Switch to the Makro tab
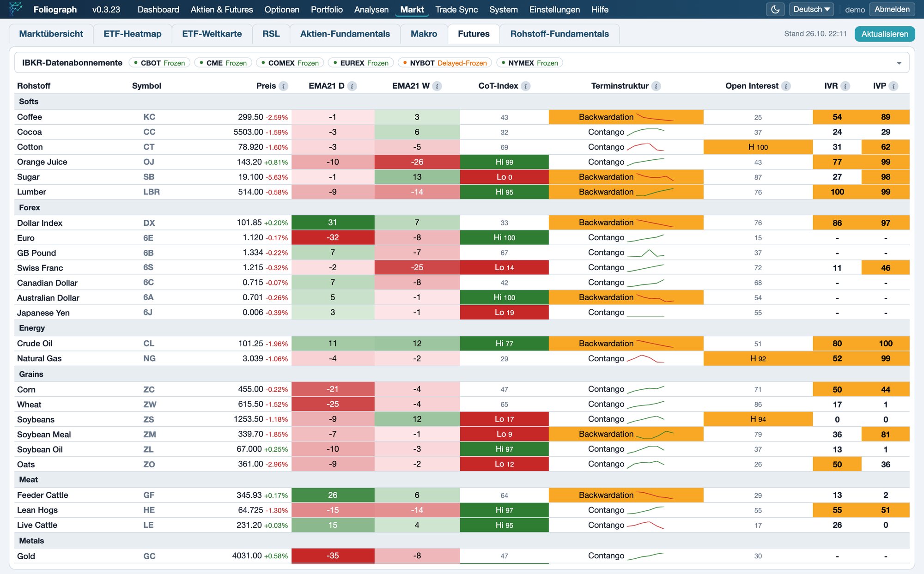924x574 pixels. click(424, 34)
